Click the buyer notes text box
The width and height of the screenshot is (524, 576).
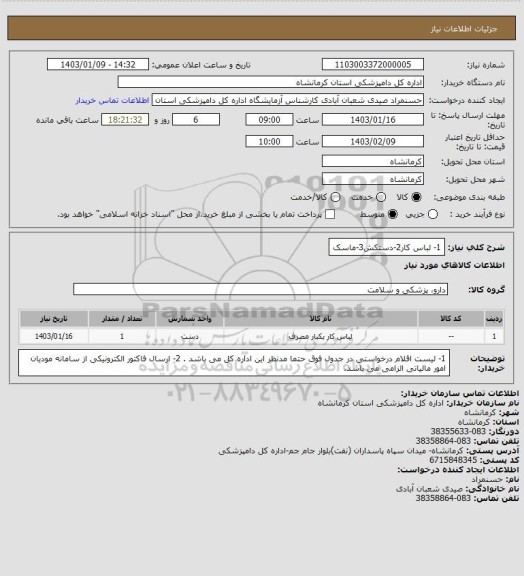click(234, 363)
